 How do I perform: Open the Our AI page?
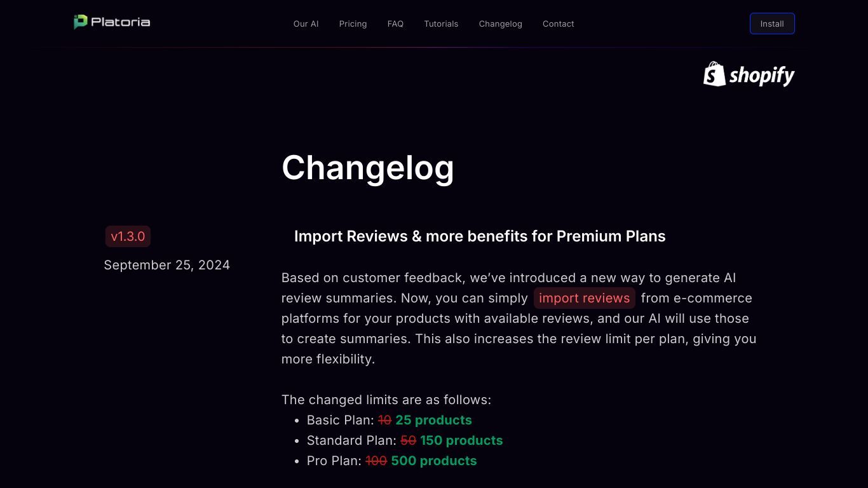(x=306, y=24)
